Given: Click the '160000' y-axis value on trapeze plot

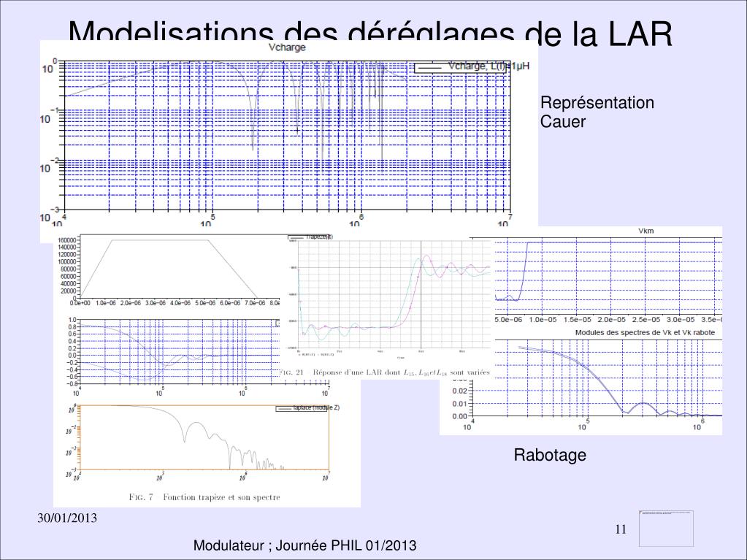Looking at the screenshot, I should pos(66,240).
